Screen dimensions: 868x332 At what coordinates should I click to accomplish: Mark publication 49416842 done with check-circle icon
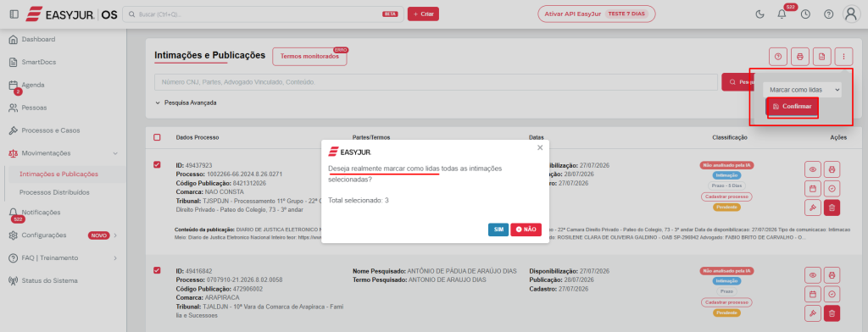pyautogui.click(x=832, y=295)
